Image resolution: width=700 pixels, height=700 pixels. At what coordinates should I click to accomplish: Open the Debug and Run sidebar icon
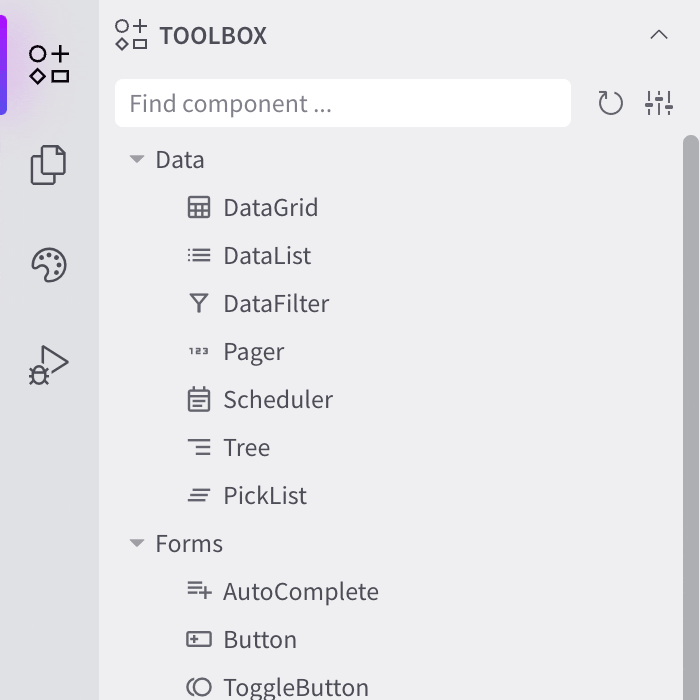pos(48,365)
